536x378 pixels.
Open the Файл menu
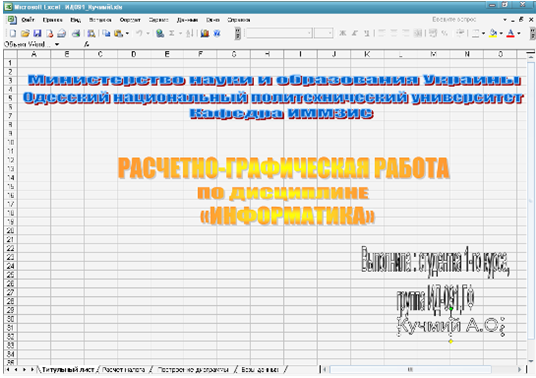click(28, 20)
